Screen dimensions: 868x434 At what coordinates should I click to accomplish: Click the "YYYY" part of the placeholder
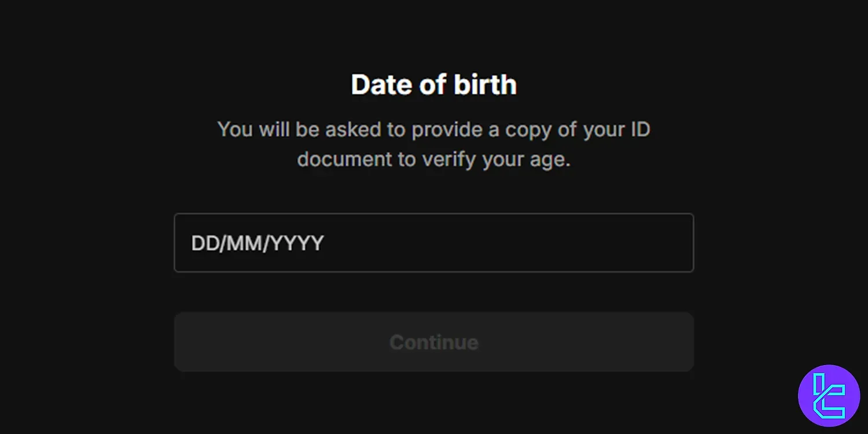tap(297, 243)
